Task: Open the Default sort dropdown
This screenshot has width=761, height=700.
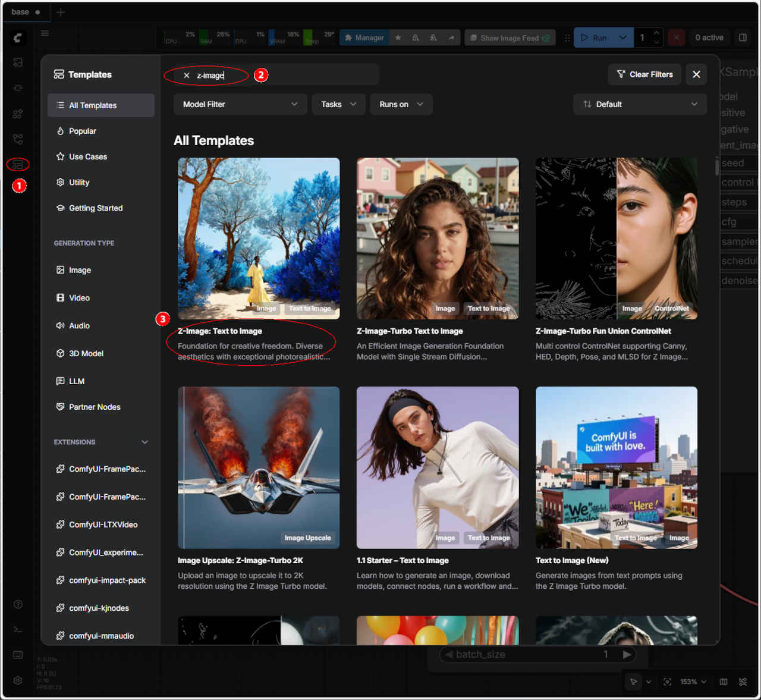Action: point(640,104)
